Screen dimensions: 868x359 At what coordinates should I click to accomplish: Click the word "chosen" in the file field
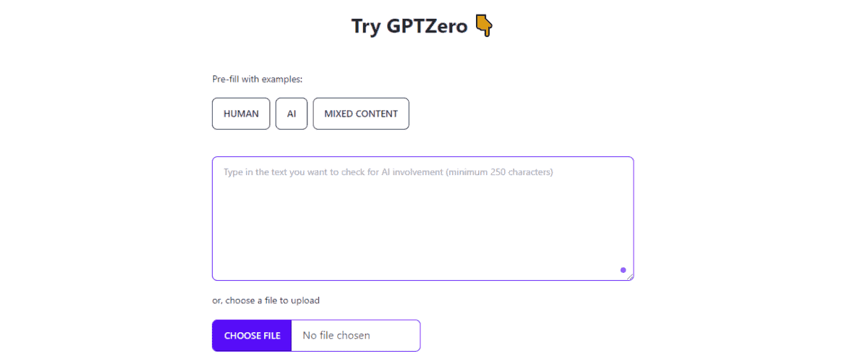[x=354, y=336]
